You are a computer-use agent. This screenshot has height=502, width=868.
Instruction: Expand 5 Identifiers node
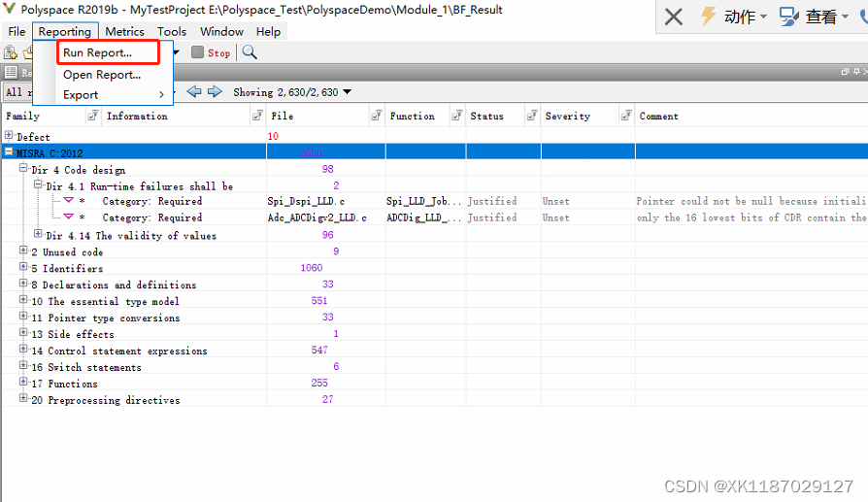[x=23, y=267]
